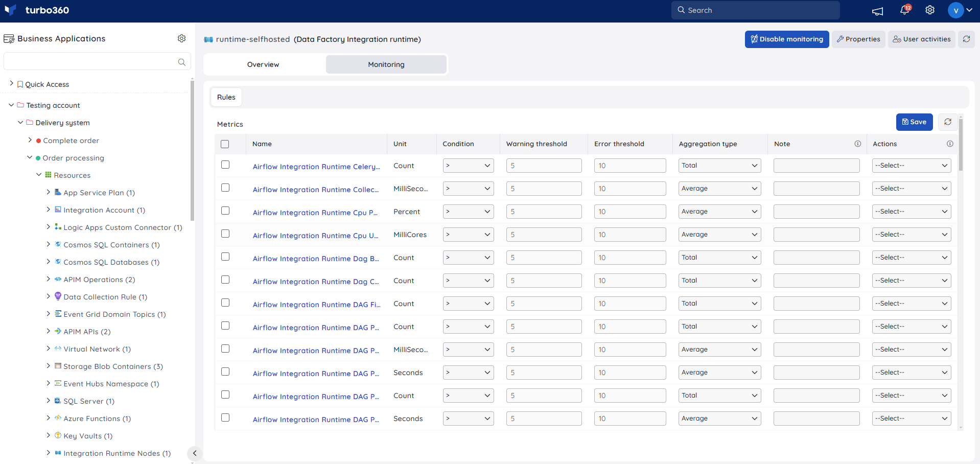This screenshot has width=980, height=464.
Task: Click the Virtual Network icon
Action: point(58,349)
